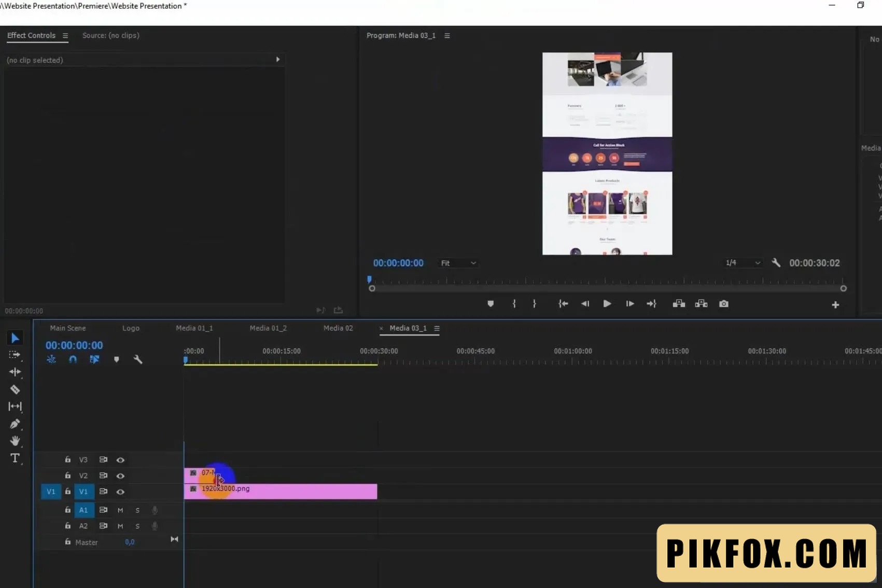The image size is (882, 588).
Task: Switch to Logo sequence tab
Action: (131, 328)
